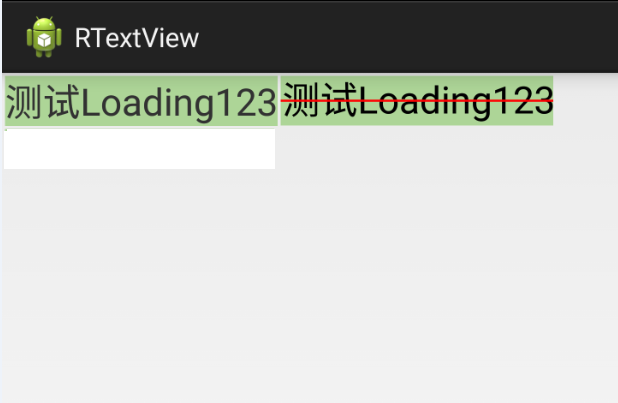
Task: Click the "测" character in crossed-out text
Action: [x=301, y=100]
